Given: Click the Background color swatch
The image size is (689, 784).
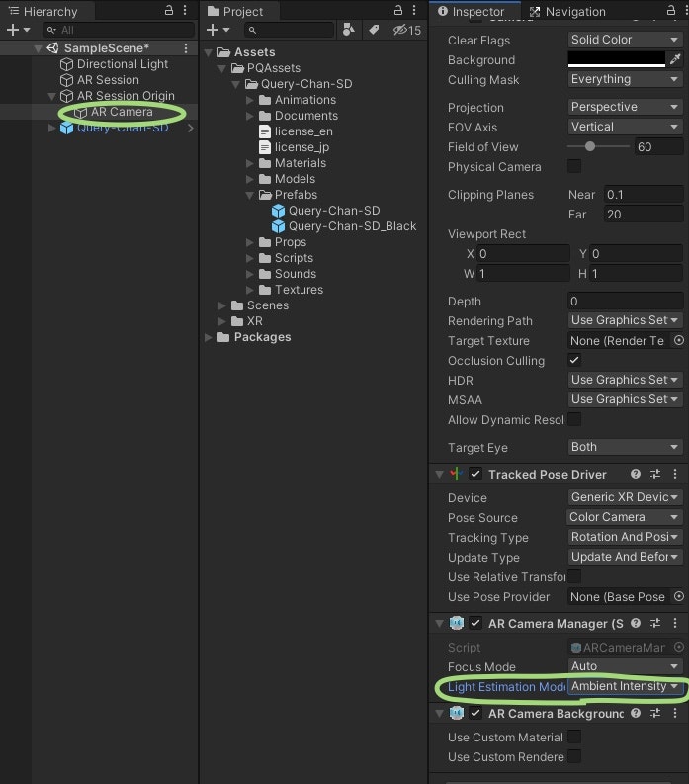Looking at the screenshot, I should (617, 59).
